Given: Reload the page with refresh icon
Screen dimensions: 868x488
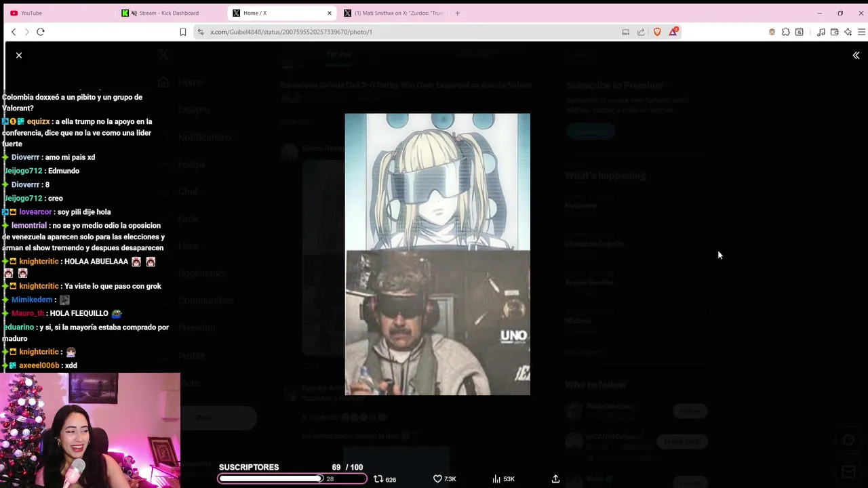Looking at the screenshot, I should pyautogui.click(x=41, y=32).
